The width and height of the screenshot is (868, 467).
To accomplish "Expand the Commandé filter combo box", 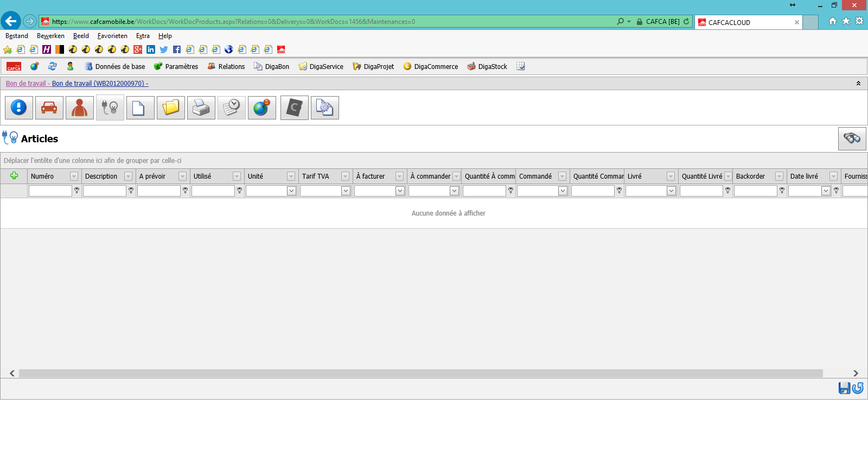I will point(563,191).
